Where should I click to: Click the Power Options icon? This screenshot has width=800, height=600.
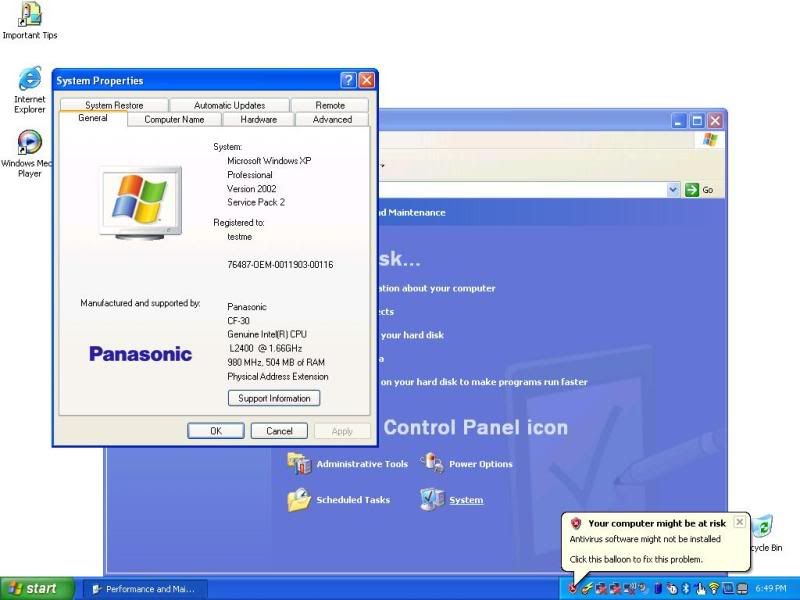pyautogui.click(x=432, y=463)
